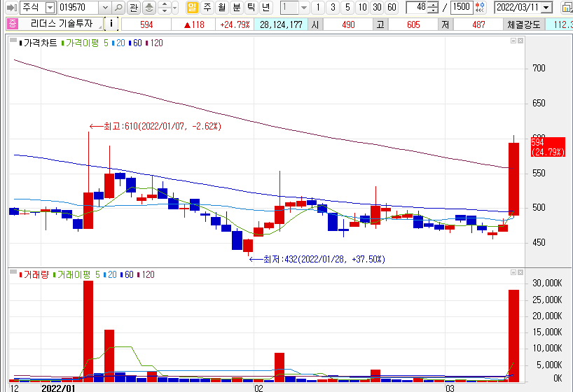Maximize the volume chart panel
Screen dimensions: 573x392
coord(513,272)
